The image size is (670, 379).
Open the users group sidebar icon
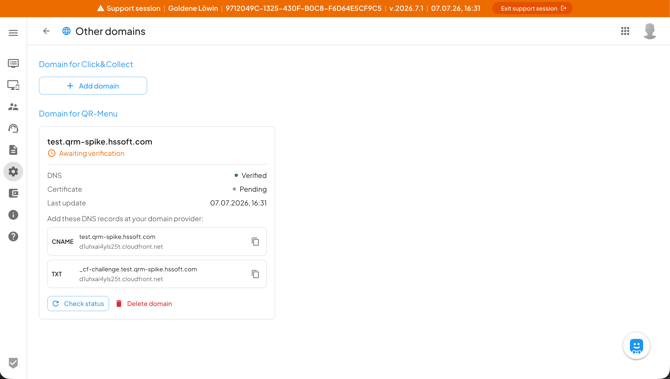click(13, 107)
